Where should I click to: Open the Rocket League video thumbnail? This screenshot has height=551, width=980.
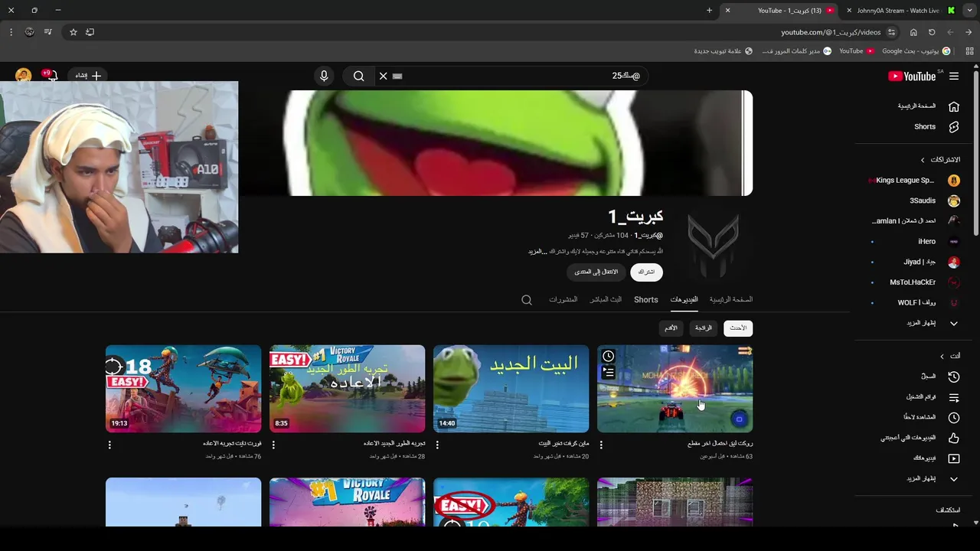675,389
